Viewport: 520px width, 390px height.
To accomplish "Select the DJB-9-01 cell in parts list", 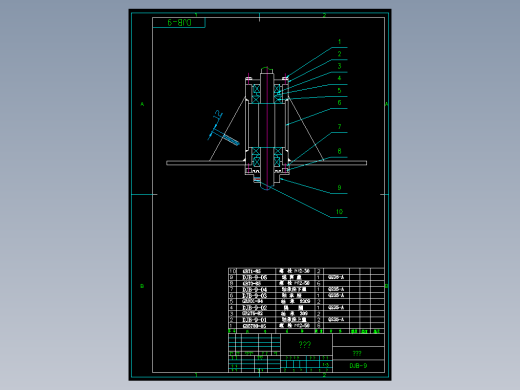I will tap(255, 320).
